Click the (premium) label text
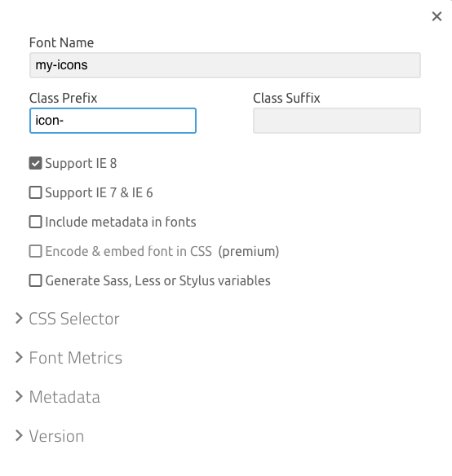 [249, 252]
